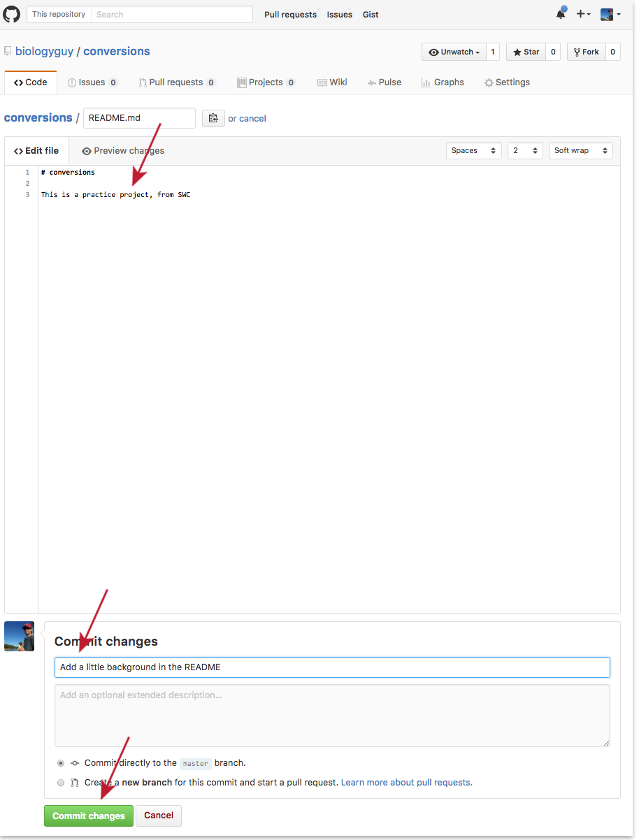Screen dimensions: 639x840
Task: Open the Soft wrap mode dropdown
Action: click(x=580, y=151)
